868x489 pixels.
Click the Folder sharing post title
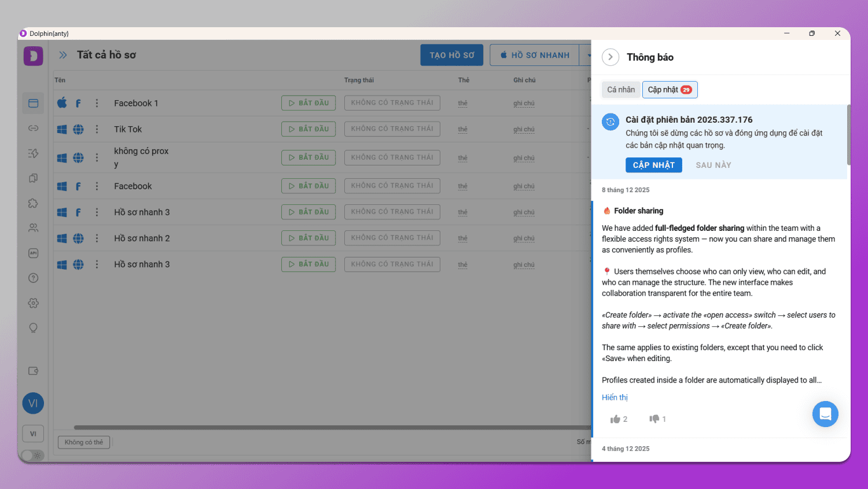pyautogui.click(x=639, y=211)
